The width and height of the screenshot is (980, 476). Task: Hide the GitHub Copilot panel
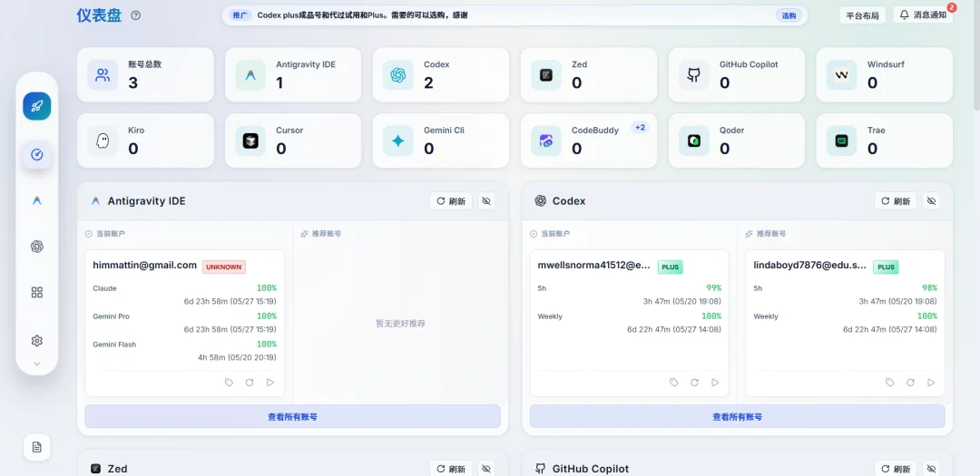click(931, 469)
